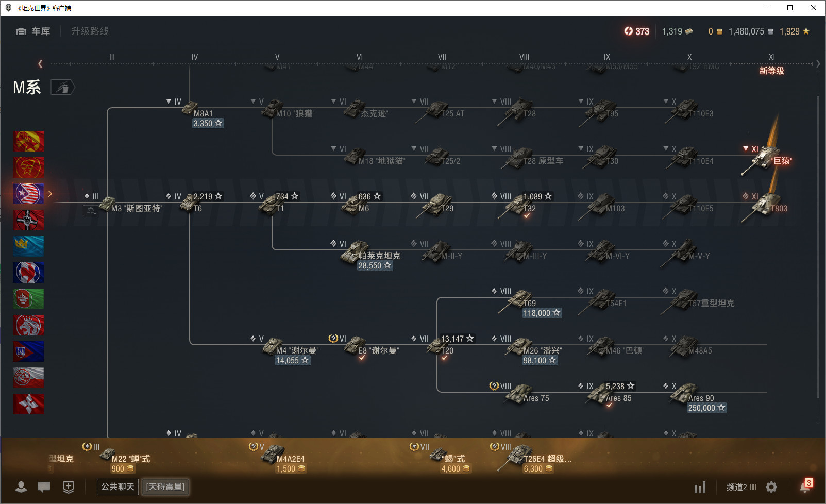Open the notification bell with badge 3
The width and height of the screenshot is (826, 504).
805,486
